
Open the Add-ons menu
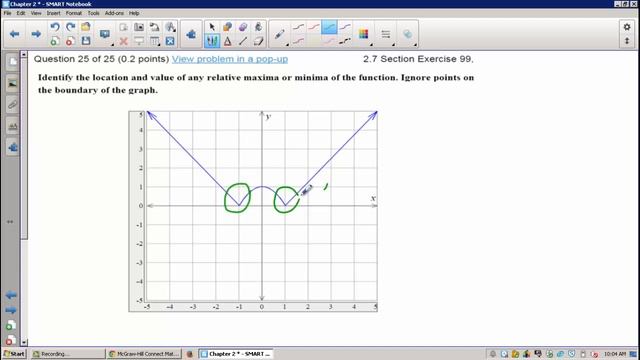tap(114, 13)
